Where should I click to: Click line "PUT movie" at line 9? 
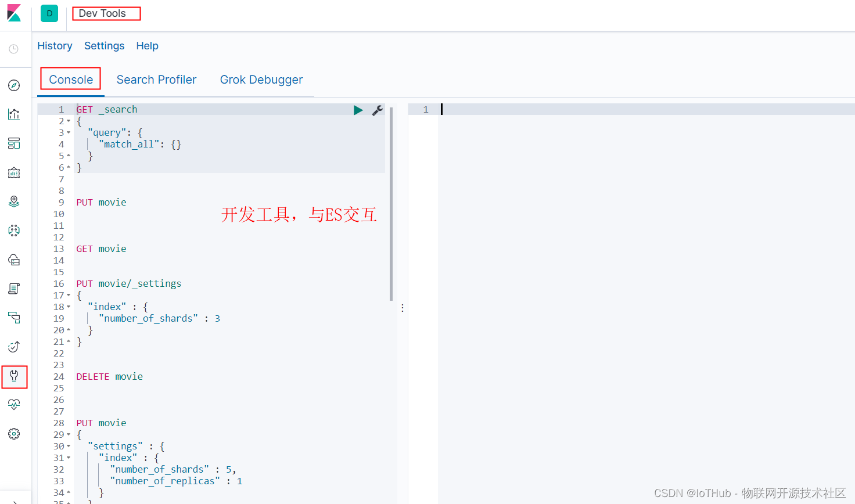(x=101, y=203)
